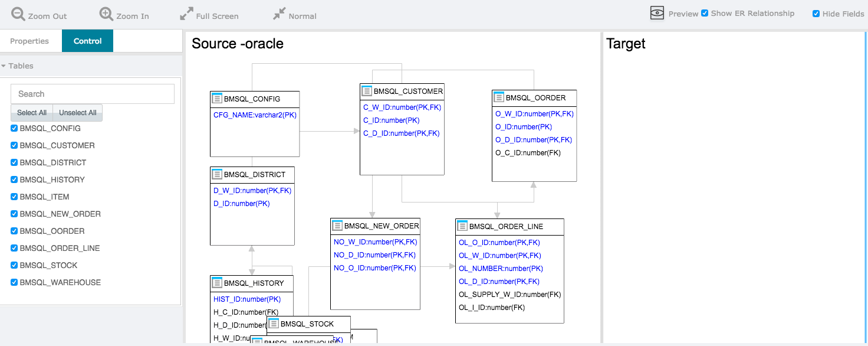The image size is (868, 346).
Task: Click the Zoom Out text label
Action: point(48,16)
